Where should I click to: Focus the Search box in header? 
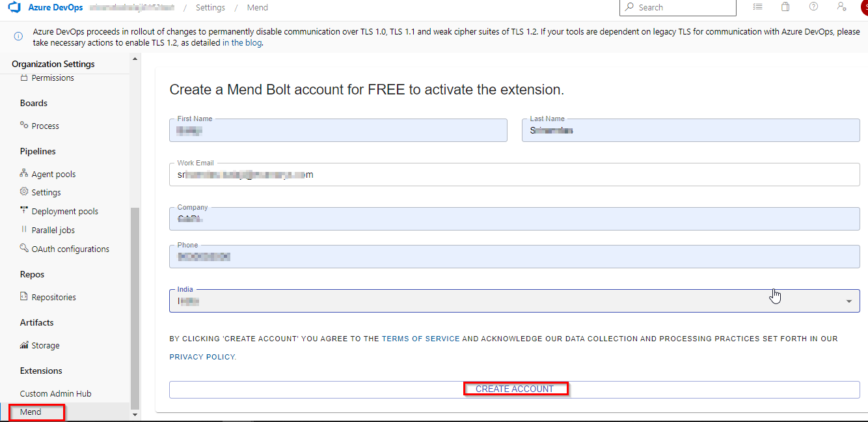point(677,7)
